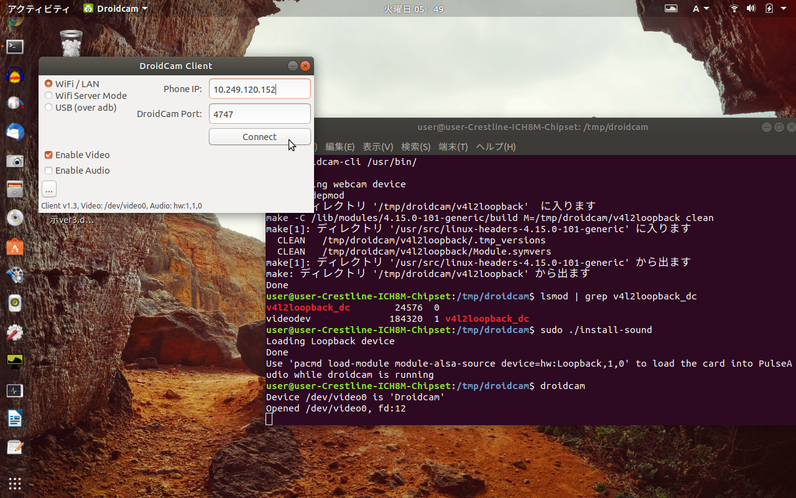This screenshot has height=498, width=796.
Task: Open the text editor notepad in dock
Action: (15, 447)
